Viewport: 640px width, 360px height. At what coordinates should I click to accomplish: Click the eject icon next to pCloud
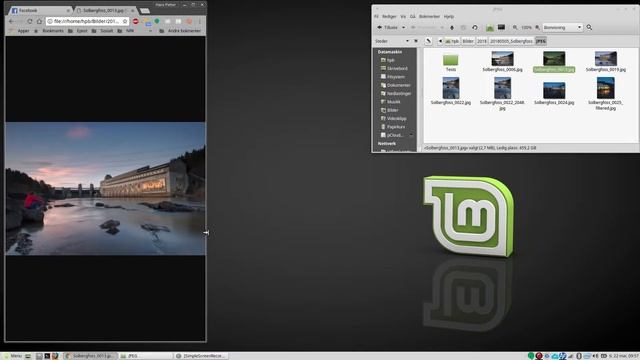(x=411, y=135)
